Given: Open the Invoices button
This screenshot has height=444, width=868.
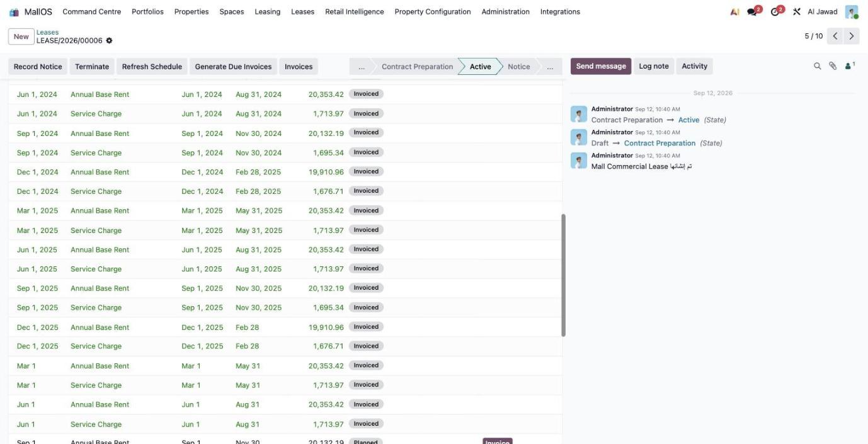Looking at the screenshot, I should point(299,67).
